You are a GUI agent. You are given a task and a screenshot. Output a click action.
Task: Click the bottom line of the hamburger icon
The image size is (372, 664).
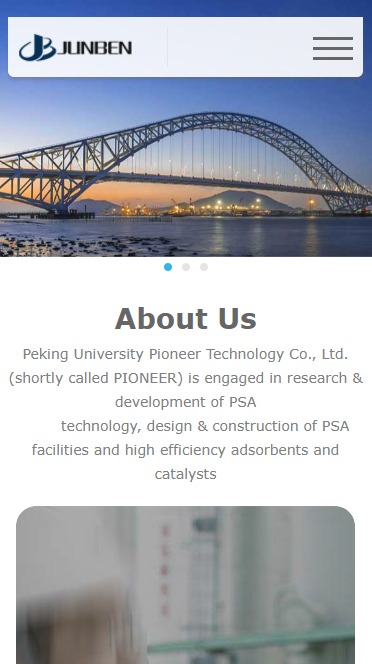point(333,58)
